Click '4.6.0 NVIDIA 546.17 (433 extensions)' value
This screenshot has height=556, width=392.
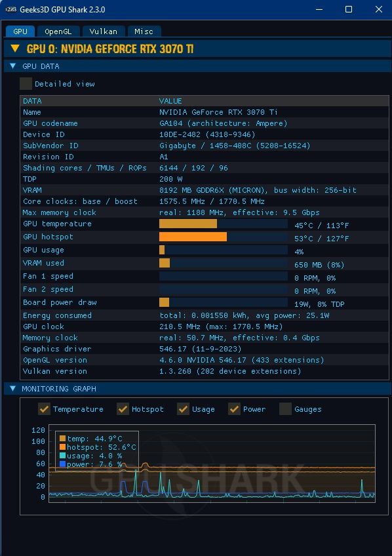[241, 360]
